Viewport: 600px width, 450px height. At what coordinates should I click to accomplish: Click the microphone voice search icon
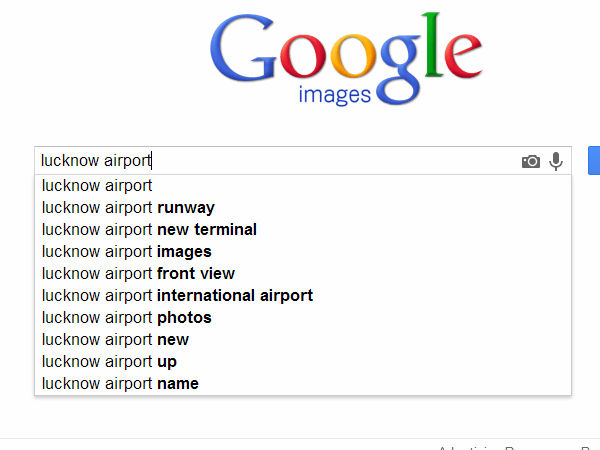coord(556,160)
